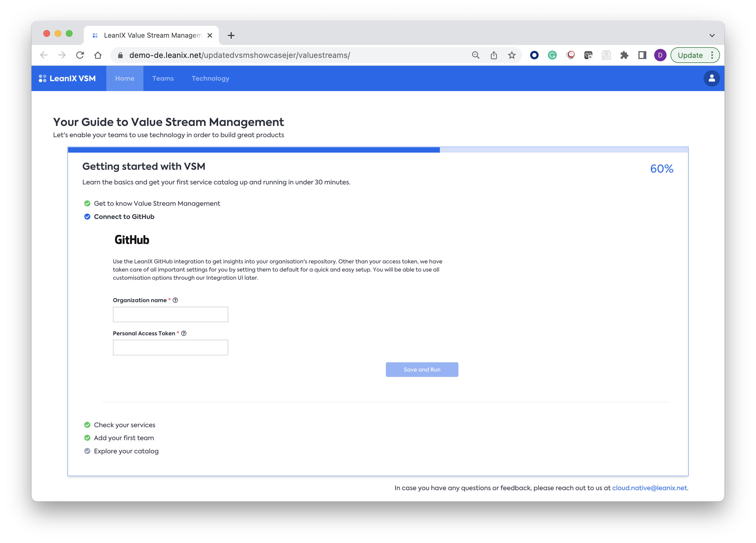The height and width of the screenshot is (543, 756).
Task: Switch to the Teams tab
Action: point(163,78)
